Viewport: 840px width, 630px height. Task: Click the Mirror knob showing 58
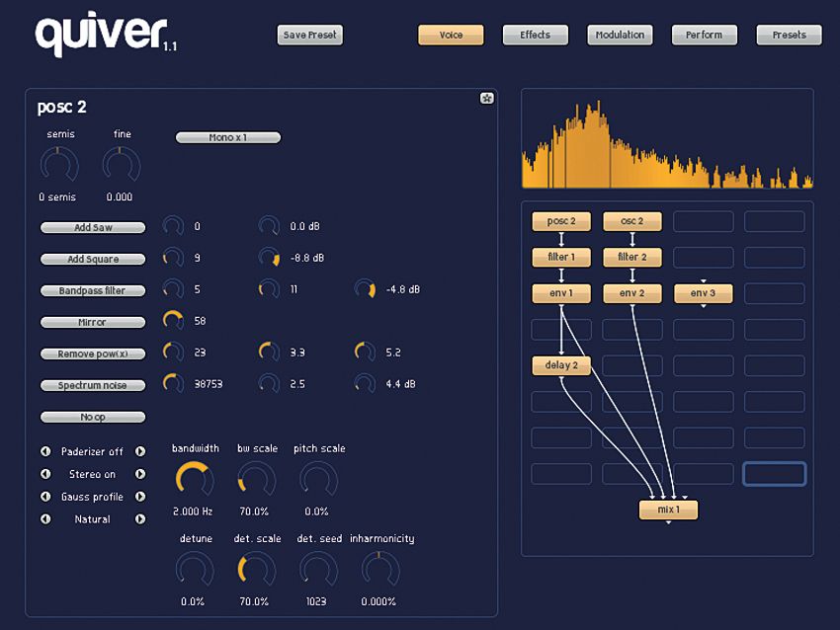coord(173,321)
